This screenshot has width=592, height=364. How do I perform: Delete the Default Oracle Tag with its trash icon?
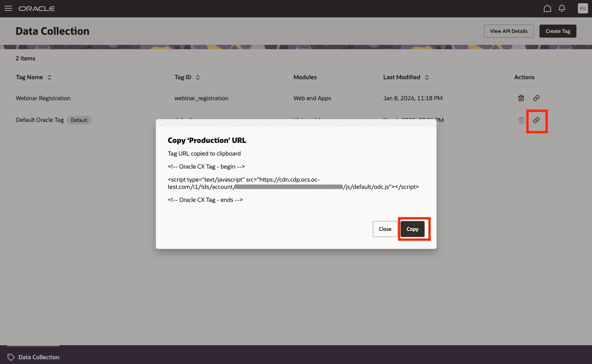pos(521,120)
